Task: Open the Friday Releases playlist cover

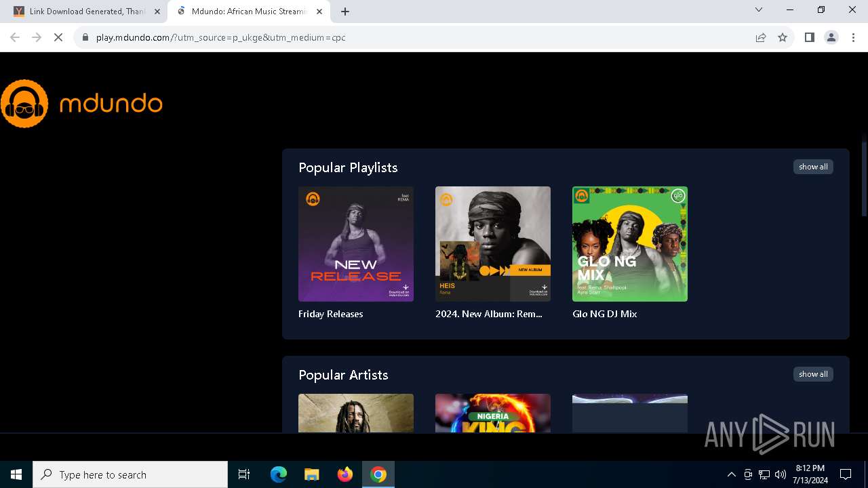Action: click(x=356, y=244)
